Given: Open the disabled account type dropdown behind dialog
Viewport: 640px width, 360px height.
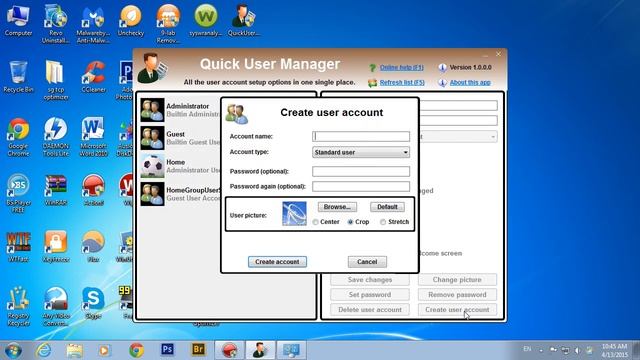Looking at the screenshot, I should coord(459,137).
